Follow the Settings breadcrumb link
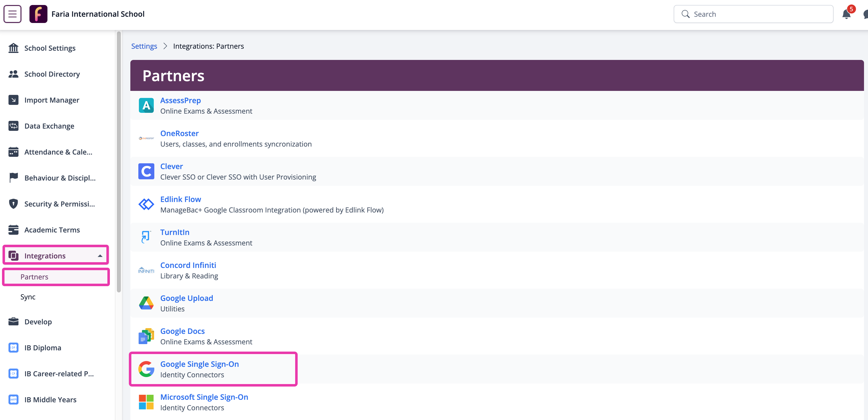 coord(144,46)
